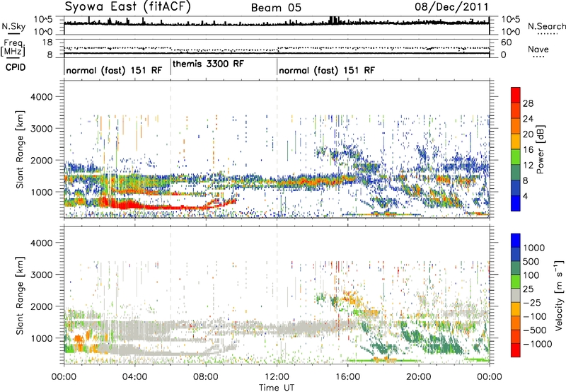Image resolution: width=566 pixels, height=392 pixels.
Task: Click the '-1000' label on Velocity colorbar
Action: [x=538, y=344]
